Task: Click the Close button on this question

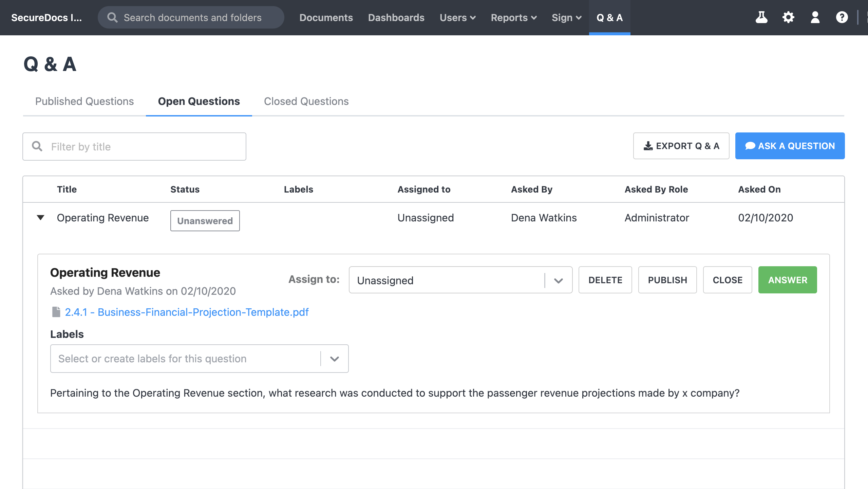Action: 727,280
